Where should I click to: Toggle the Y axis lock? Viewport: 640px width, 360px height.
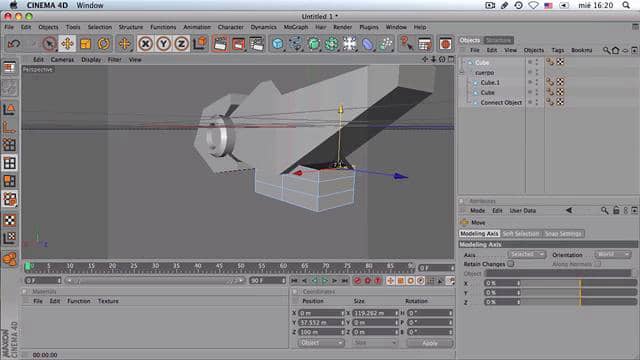click(163, 44)
